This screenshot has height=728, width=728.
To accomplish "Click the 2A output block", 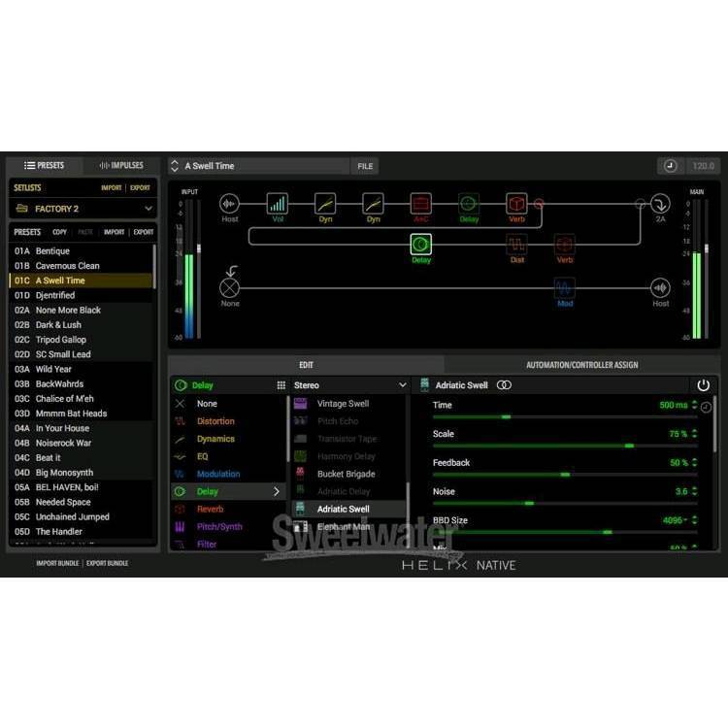I will click(x=660, y=204).
